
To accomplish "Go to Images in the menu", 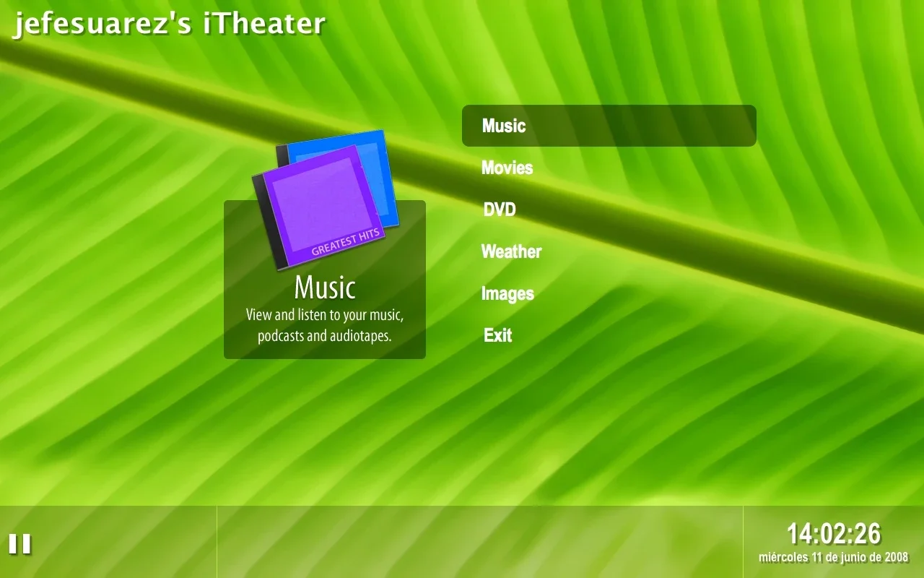I will coord(507,294).
